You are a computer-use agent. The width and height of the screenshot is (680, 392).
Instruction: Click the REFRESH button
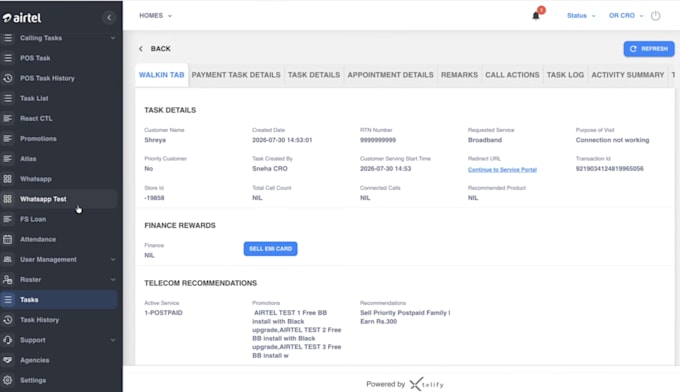649,49
